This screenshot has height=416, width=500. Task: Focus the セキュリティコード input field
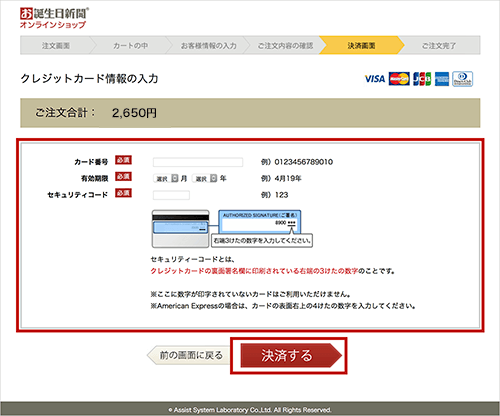pos(171,195)
